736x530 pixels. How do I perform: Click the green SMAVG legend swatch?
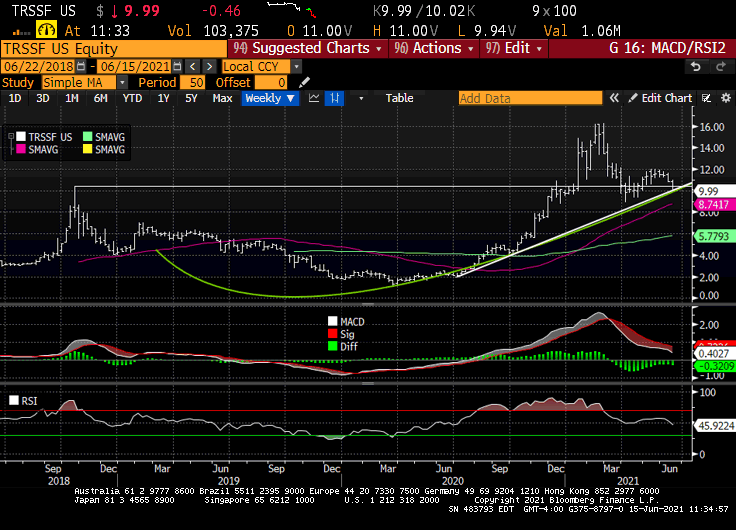click(87, 137)
